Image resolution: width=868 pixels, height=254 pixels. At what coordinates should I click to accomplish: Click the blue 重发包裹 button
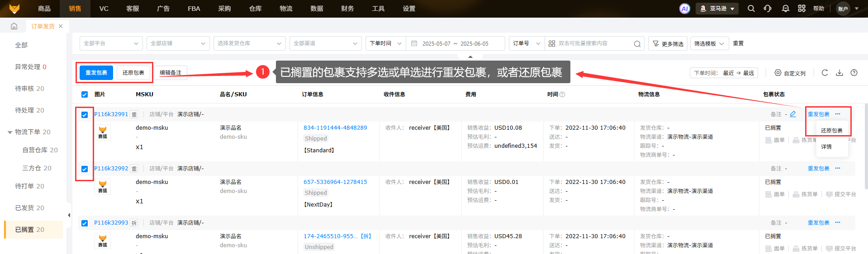tap(96, 73)
